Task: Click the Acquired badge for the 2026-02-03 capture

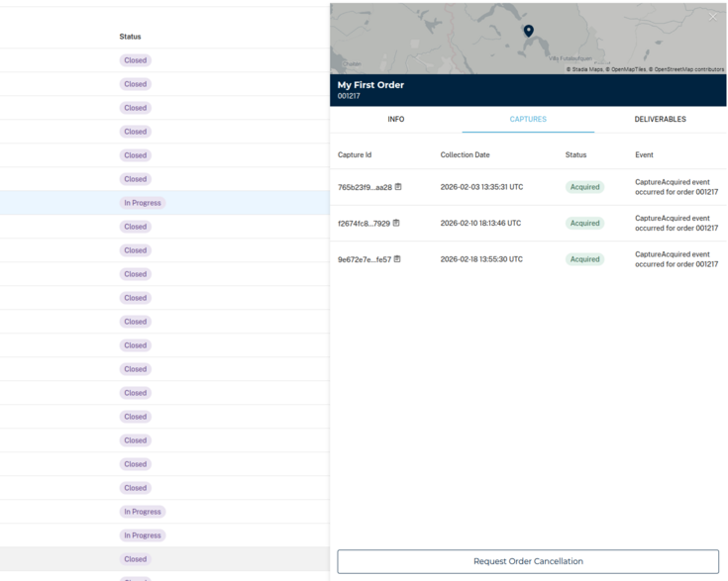Action: click(584, 187)
